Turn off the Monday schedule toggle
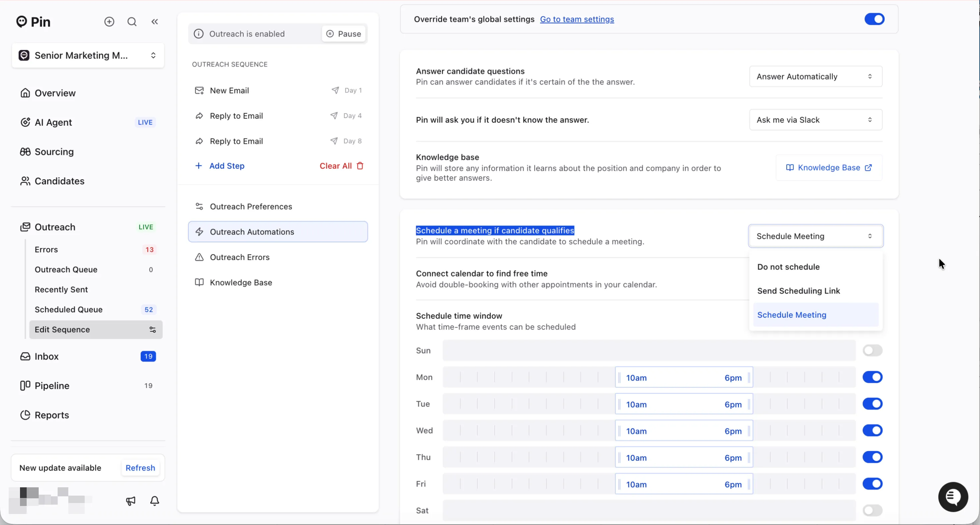This screenshot has width=980, height=525. [872, 377]
